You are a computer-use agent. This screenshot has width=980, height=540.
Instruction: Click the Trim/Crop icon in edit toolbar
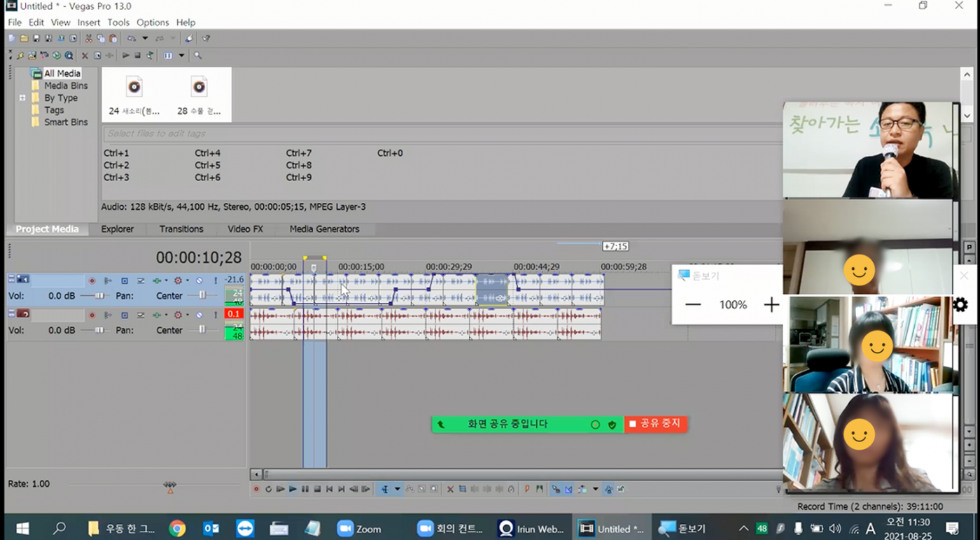463,489
